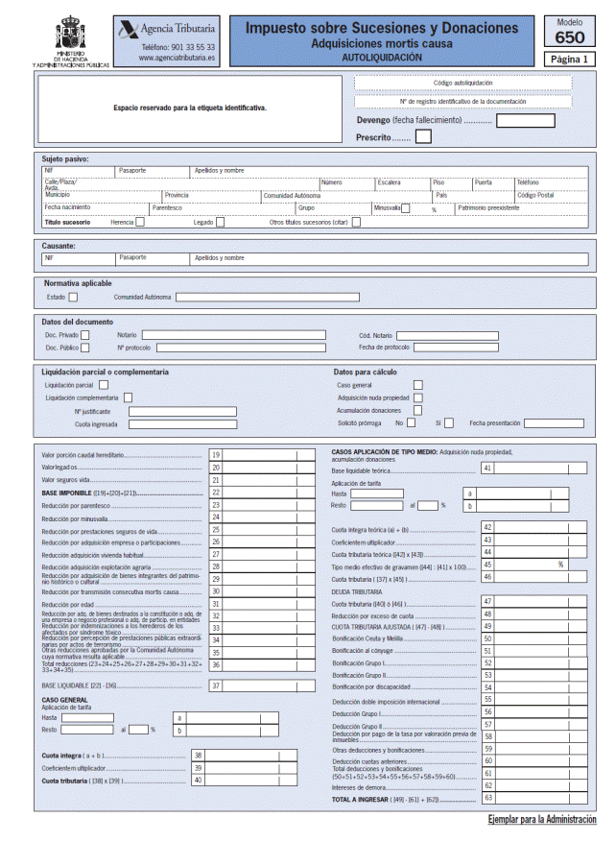
Task: Mark Solicitó prórroga No checkbox
Action: click(411, 423)
